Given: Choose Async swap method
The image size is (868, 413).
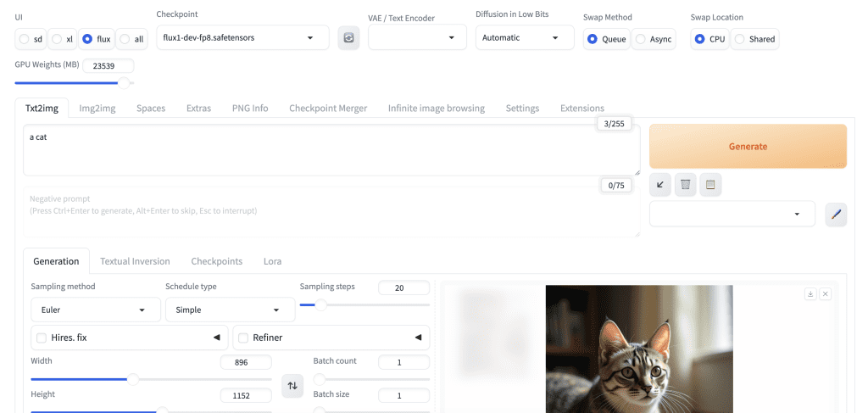Looking at the screenshot, I should click(x=654, y=39).
